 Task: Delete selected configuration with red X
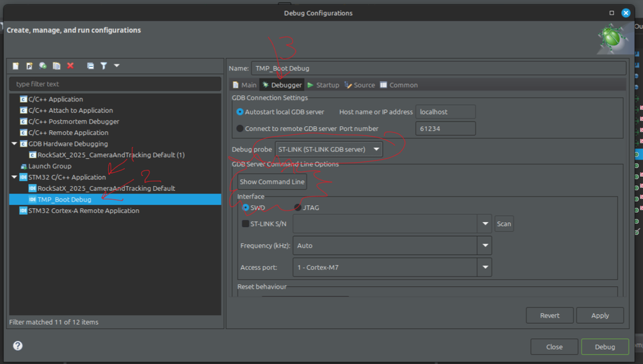coord(71,66)
